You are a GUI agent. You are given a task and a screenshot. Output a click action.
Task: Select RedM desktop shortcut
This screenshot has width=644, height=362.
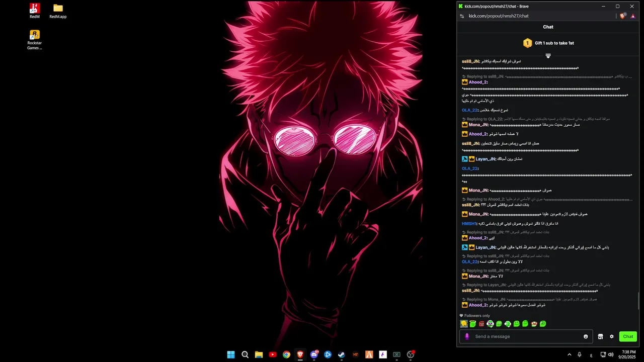click(x=35, y=11)
